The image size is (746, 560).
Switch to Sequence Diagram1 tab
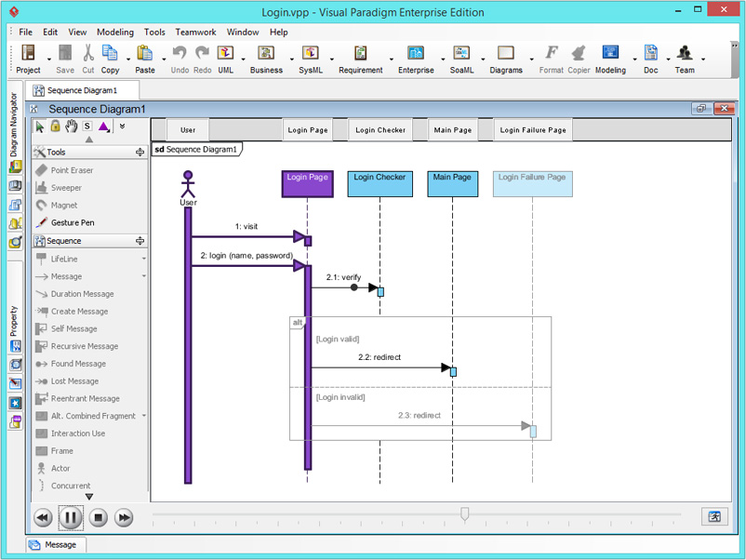[x=82, y=90]
